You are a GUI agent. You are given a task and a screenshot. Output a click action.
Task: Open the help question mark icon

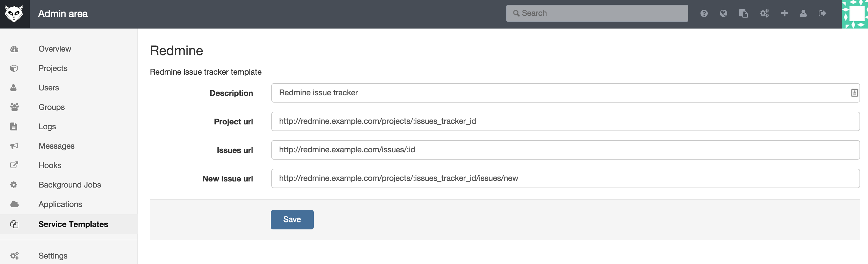(704, 13)
